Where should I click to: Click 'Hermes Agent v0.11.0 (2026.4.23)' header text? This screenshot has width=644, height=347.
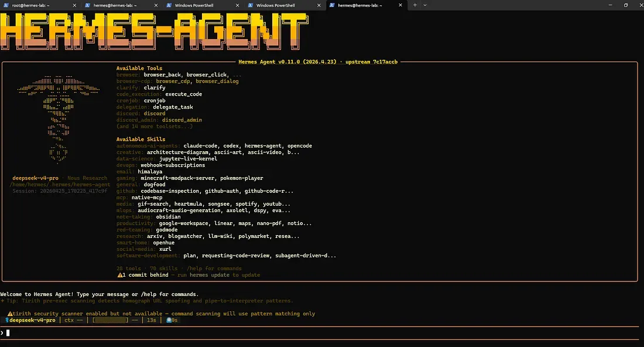287,62
